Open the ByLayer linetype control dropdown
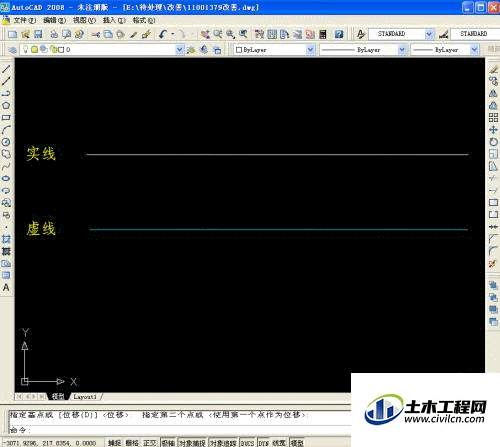Screen dimensions: 500x447 coord(402,50)
